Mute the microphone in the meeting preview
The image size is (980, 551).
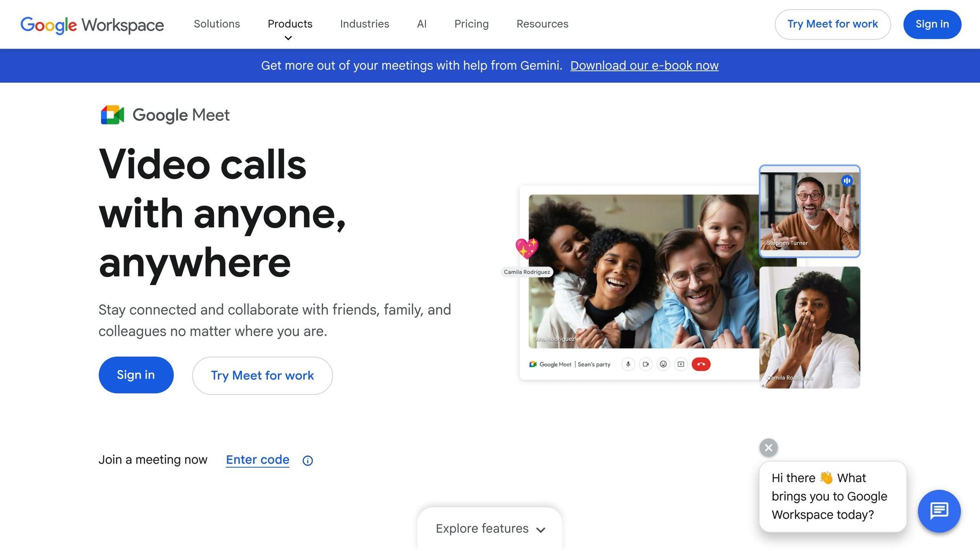(628, 364)
